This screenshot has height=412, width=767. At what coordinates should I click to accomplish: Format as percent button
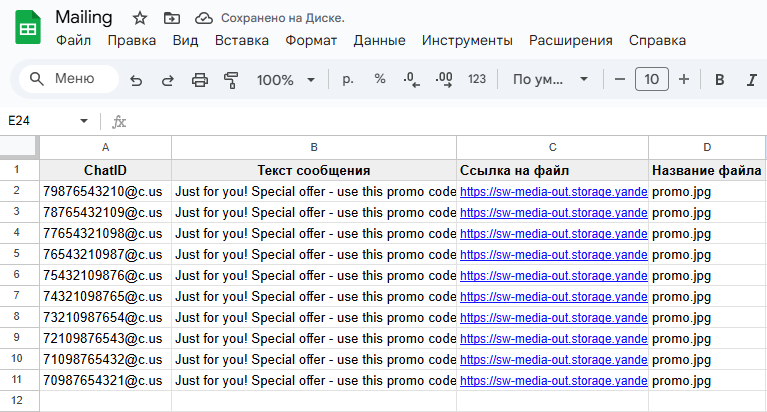(380, 79)
